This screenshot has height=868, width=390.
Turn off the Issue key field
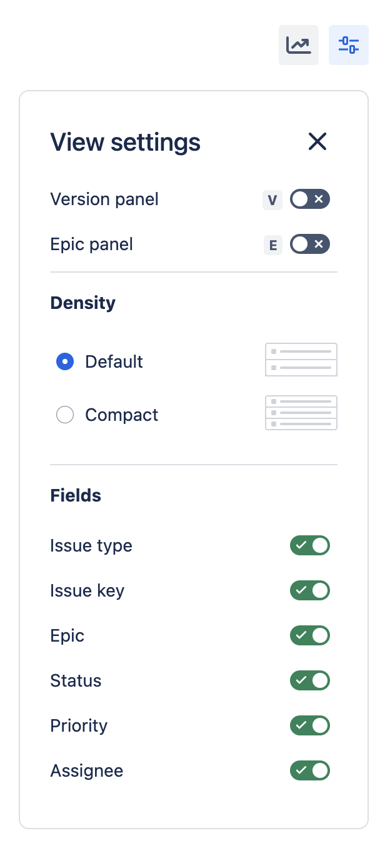pyautogui.click(x=310, y=590)
